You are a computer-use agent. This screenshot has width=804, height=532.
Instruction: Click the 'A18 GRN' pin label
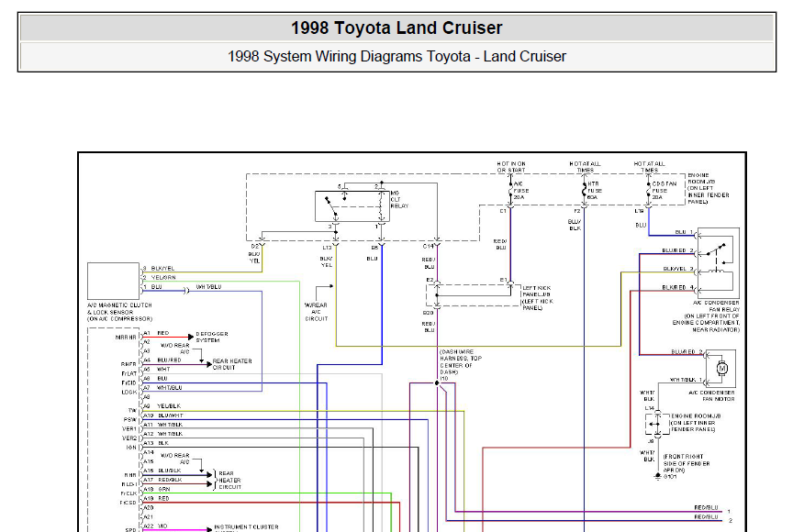click(x=156, y=489)
